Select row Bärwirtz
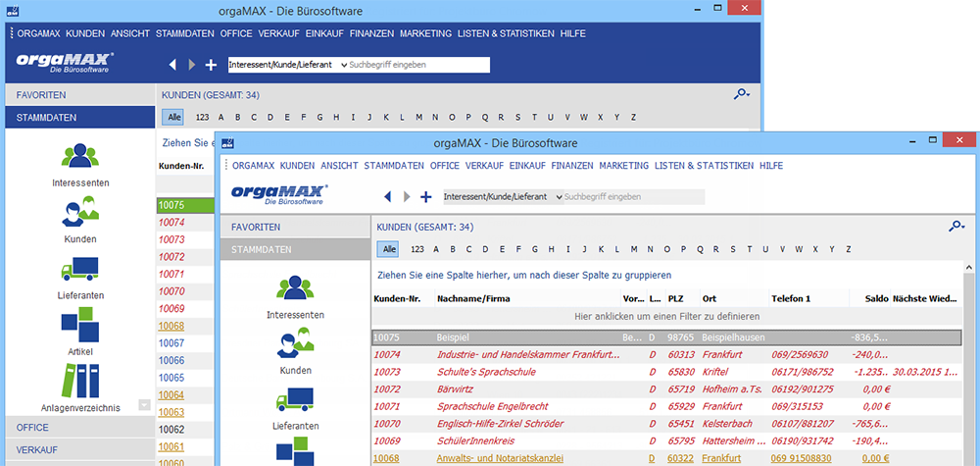The height and width of the screenshot is (466, 980). [x=666, y=389]
